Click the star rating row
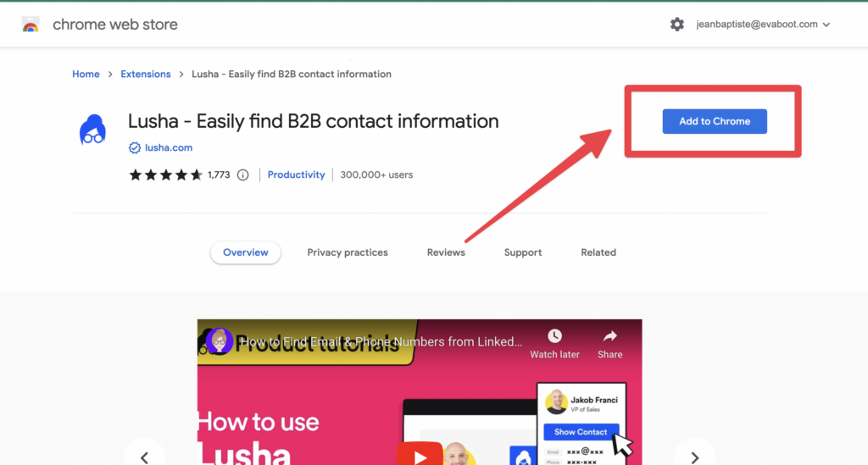The width and height of the screenshot is (868, 465). click(165, 175)
